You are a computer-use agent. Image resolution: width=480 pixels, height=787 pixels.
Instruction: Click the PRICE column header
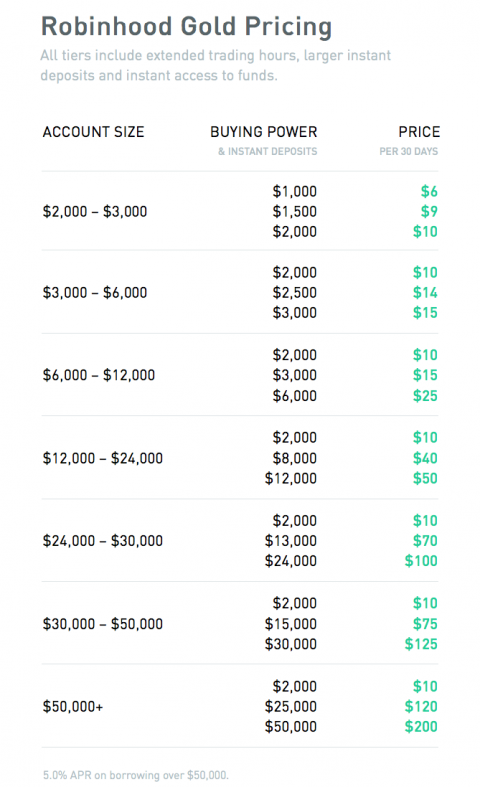coord(419,132)
